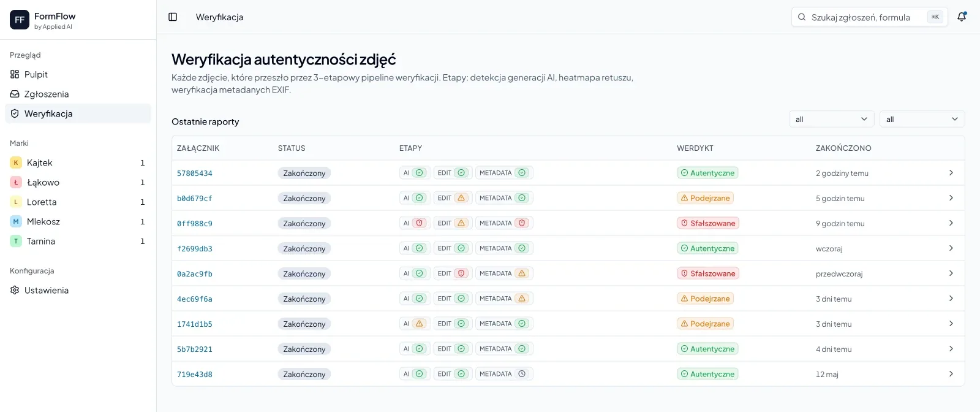Image resolution: width=980 pixels, height=412 pixels.
Task: Open attachment link 4ec69f6a
Action: click(x=195, y=299)
